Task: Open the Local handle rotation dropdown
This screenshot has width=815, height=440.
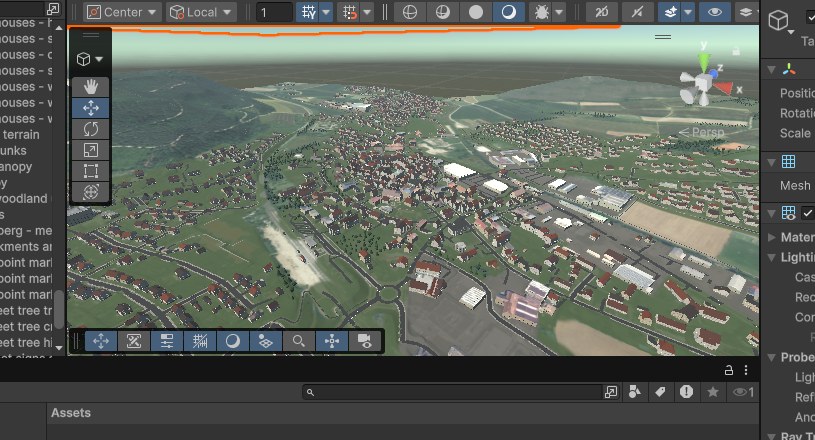Action: 201,12
